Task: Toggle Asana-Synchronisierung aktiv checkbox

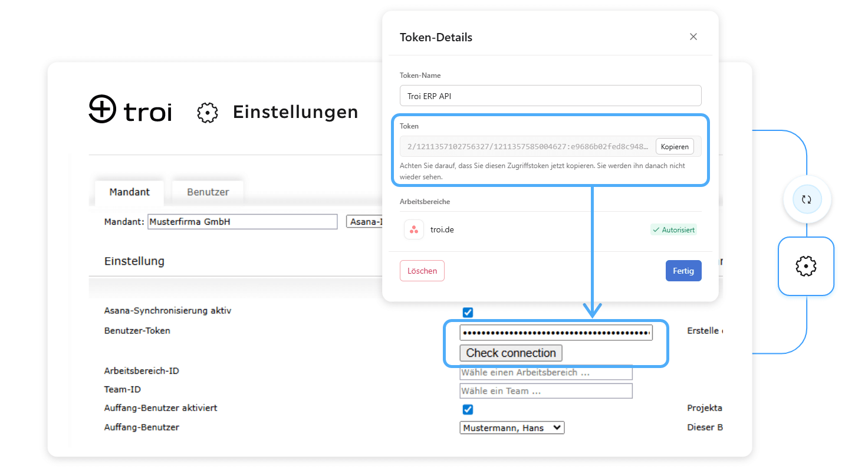Action: tap(468, 312)
